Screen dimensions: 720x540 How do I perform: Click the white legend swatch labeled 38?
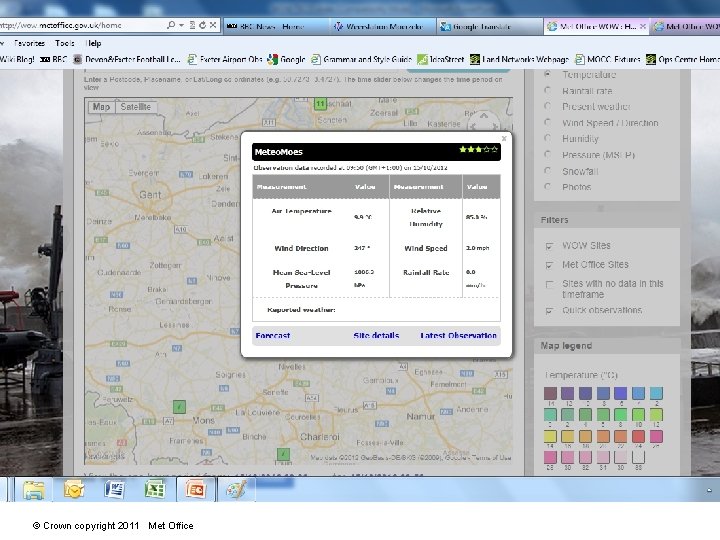pos(638,457)
